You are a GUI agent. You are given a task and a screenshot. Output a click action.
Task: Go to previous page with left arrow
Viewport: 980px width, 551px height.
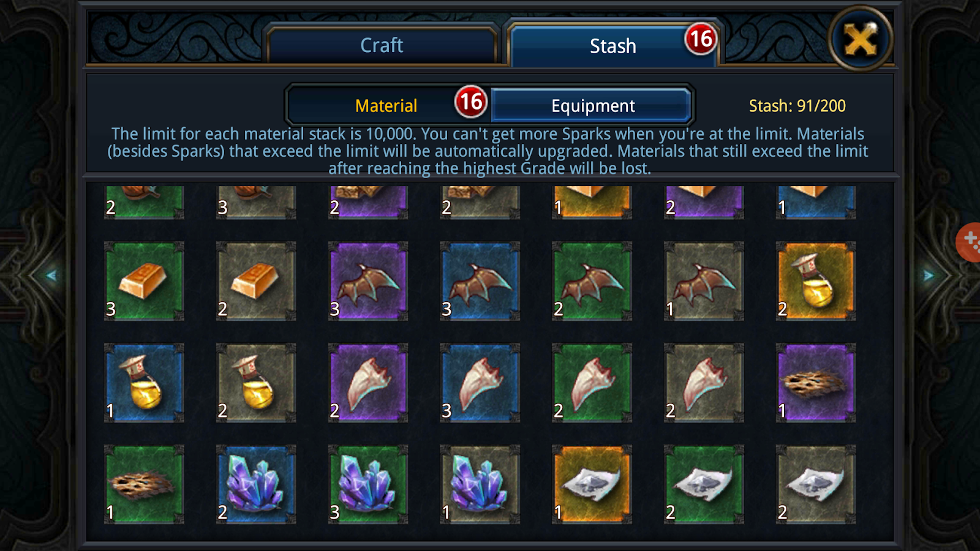pos(51,275)
